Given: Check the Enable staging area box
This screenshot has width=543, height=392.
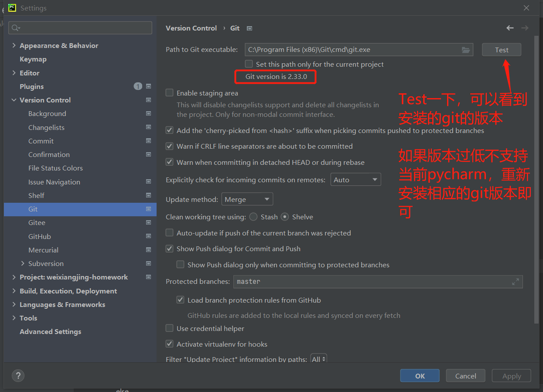Looking at the screenshot, I should pos(169,93).
